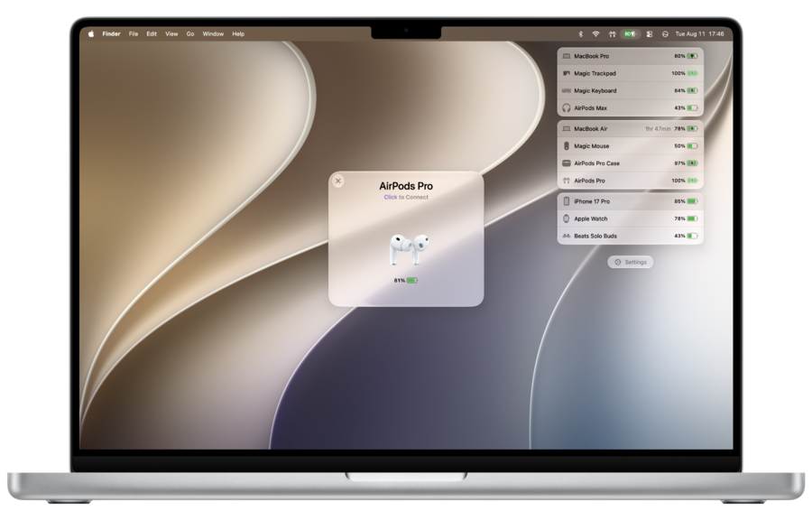This screenshot has width=812, height=511.
Task: Click the AirPods Pro earbuds image
Action: tap(409, 250)
